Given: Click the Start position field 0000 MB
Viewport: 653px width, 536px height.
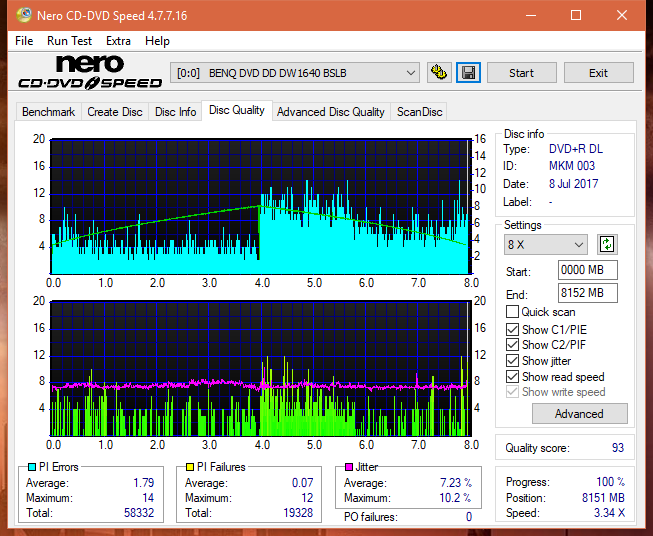Looking at the screenshot, I should pyautogui.click(x=587, y=270).
